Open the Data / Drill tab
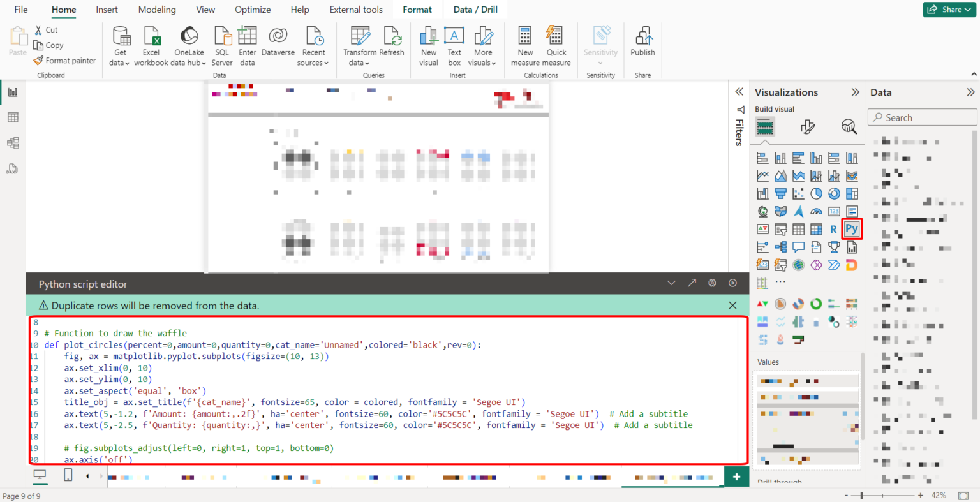The height and width of the screenshot is (502, 980). [475, 10]
